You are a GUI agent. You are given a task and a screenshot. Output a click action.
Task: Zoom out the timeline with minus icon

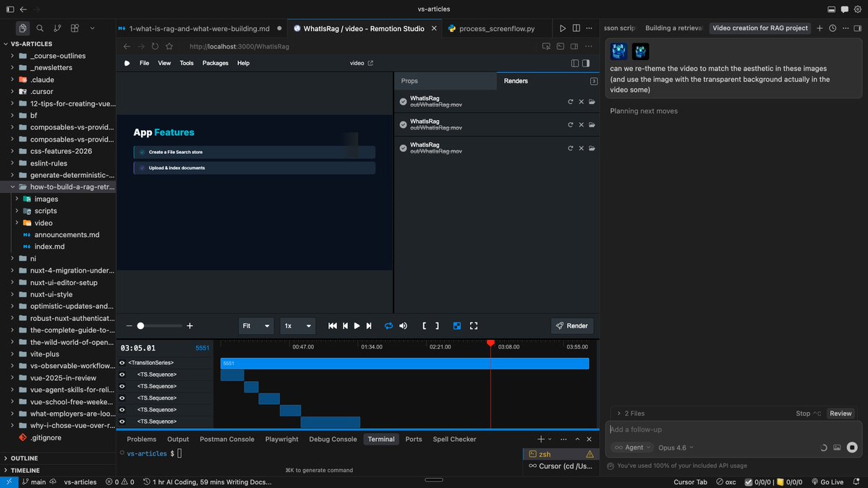[x=129, y=326]
